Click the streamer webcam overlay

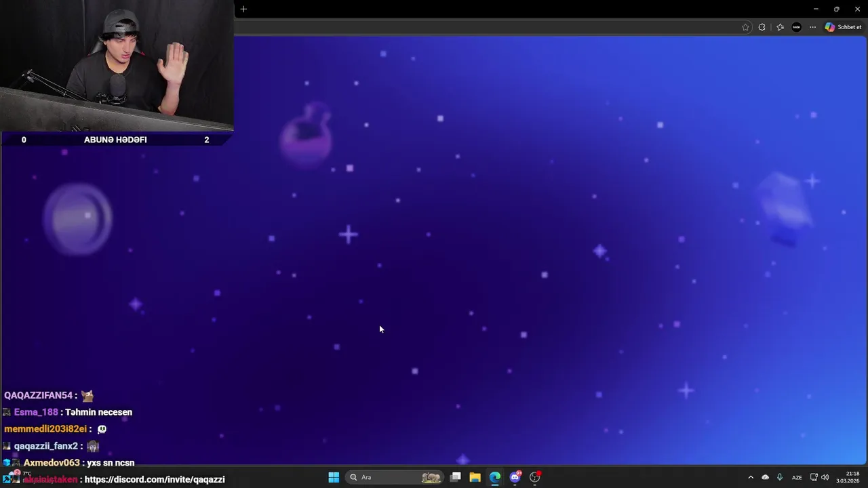pos(117,65)
